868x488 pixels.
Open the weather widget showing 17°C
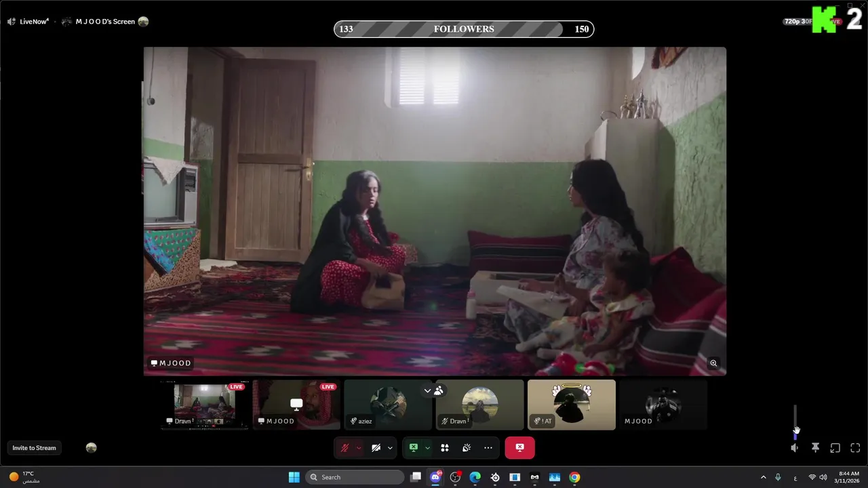point(24,477)
